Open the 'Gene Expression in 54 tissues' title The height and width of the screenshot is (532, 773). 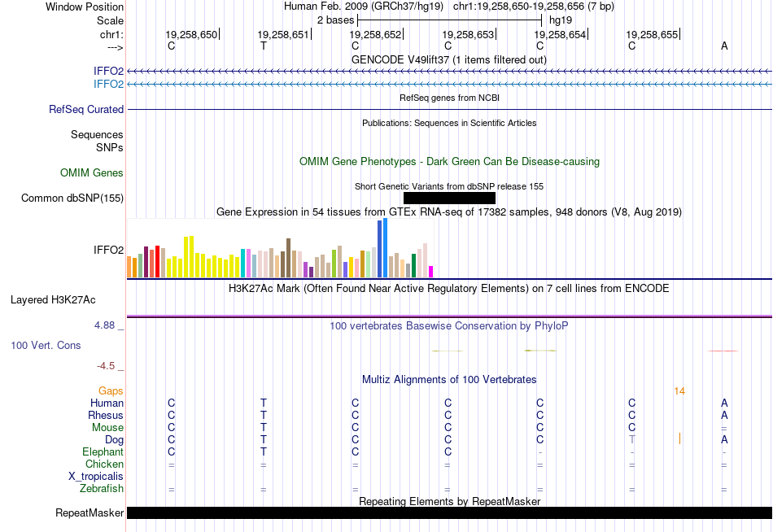tap(449, 212)
